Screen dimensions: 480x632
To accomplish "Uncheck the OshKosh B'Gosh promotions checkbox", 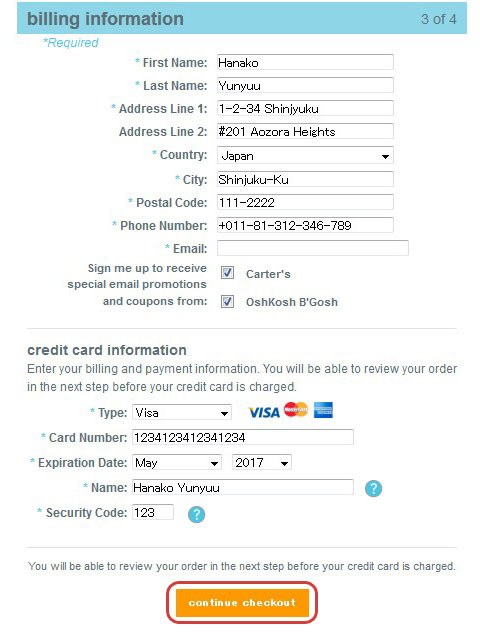I will point(227,301).
